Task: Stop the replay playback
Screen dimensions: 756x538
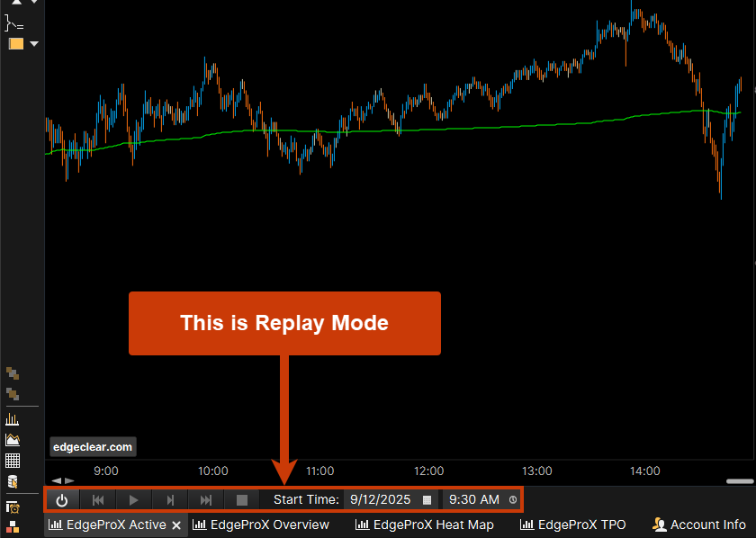Action: 241,499
